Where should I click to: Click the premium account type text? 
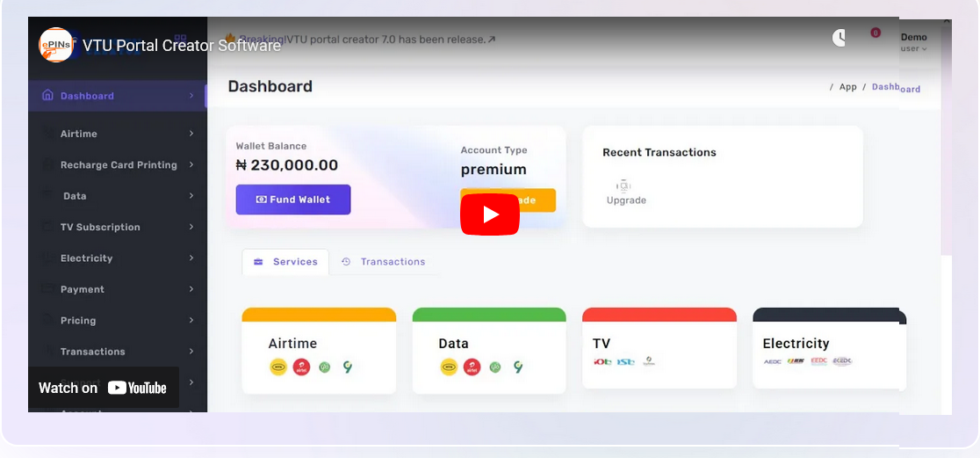click(494, 170)
